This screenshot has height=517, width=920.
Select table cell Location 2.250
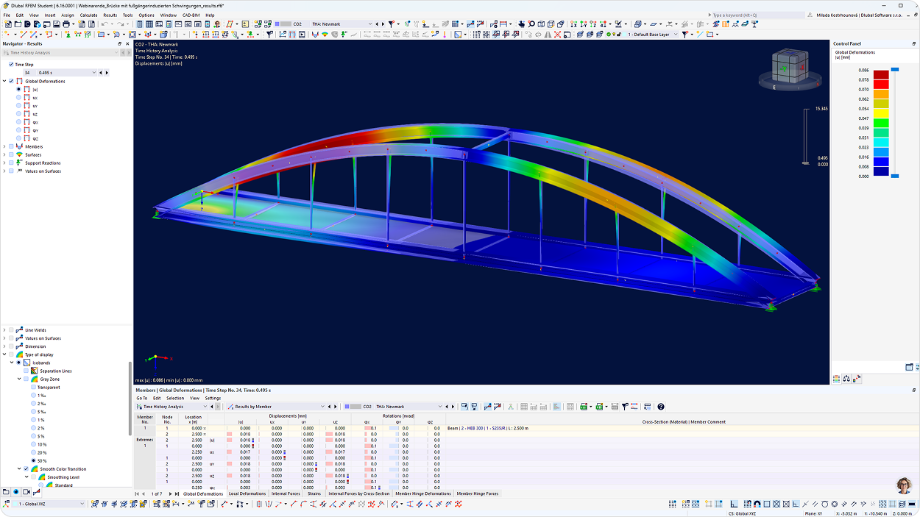coord(194,452)
